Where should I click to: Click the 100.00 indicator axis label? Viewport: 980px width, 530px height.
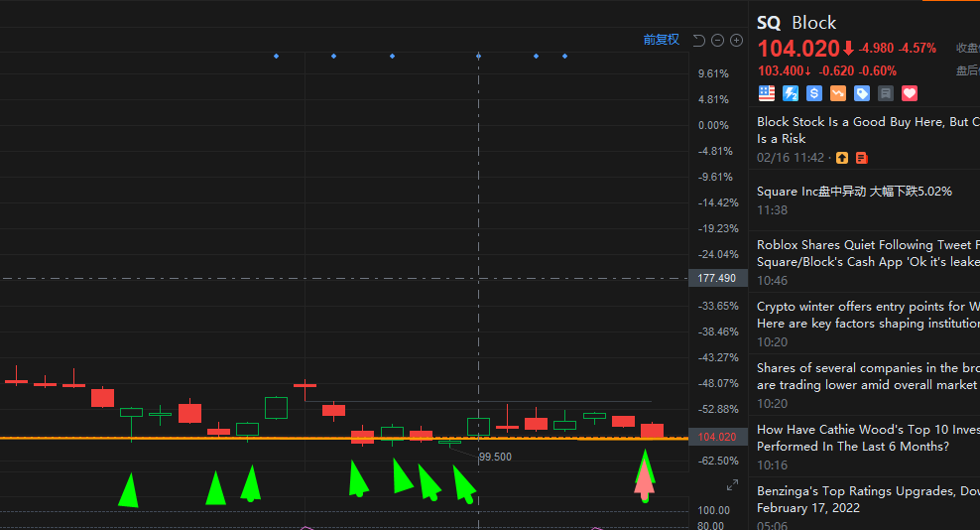click(x=714, y=510)
